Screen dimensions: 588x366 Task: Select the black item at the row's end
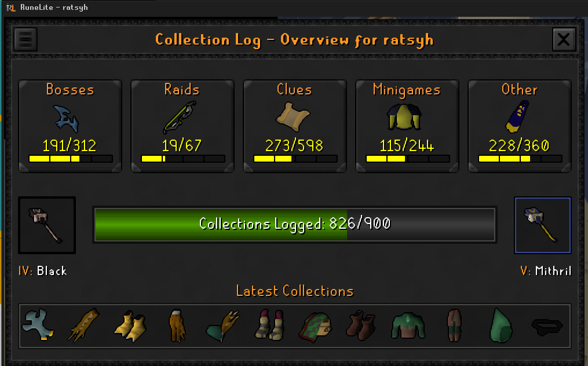coord(547,326)
